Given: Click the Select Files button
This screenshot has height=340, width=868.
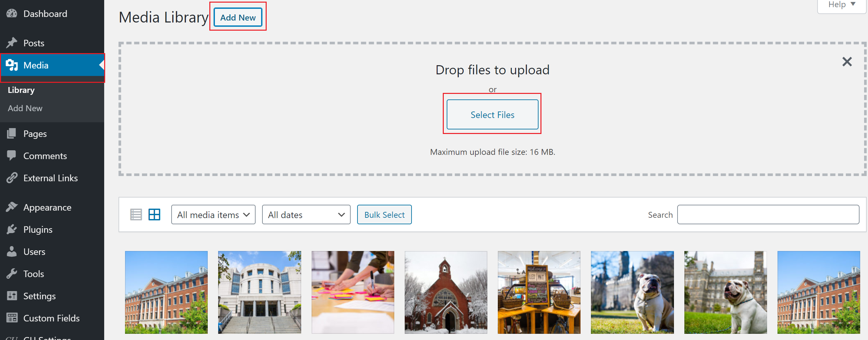Looking at the screenshot, I should coord(492,115).
